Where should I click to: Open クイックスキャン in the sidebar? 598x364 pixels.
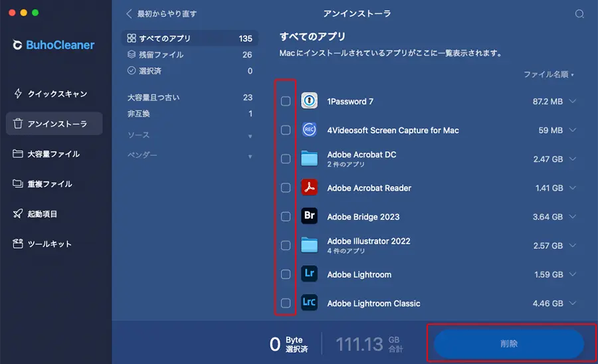54,94
